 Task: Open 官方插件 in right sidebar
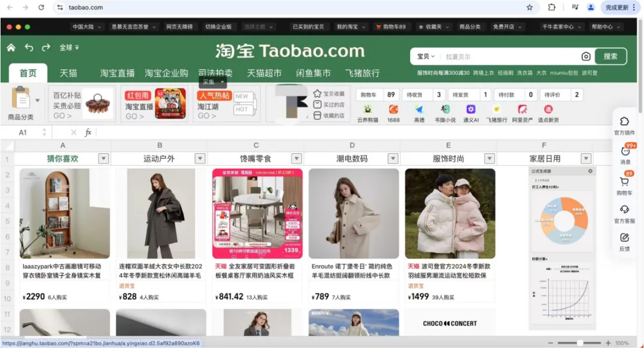coord(624,125)
